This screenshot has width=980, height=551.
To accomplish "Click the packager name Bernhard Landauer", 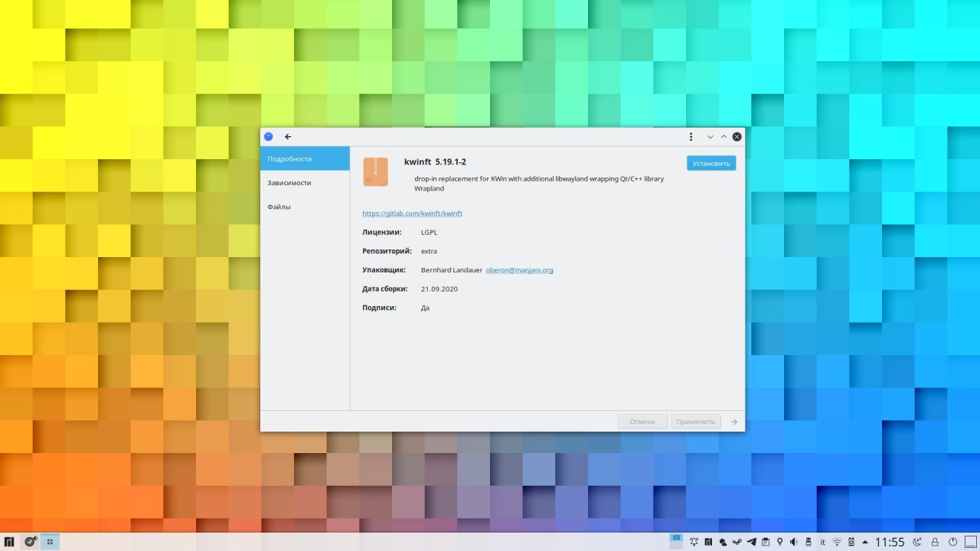I will 451,270.
